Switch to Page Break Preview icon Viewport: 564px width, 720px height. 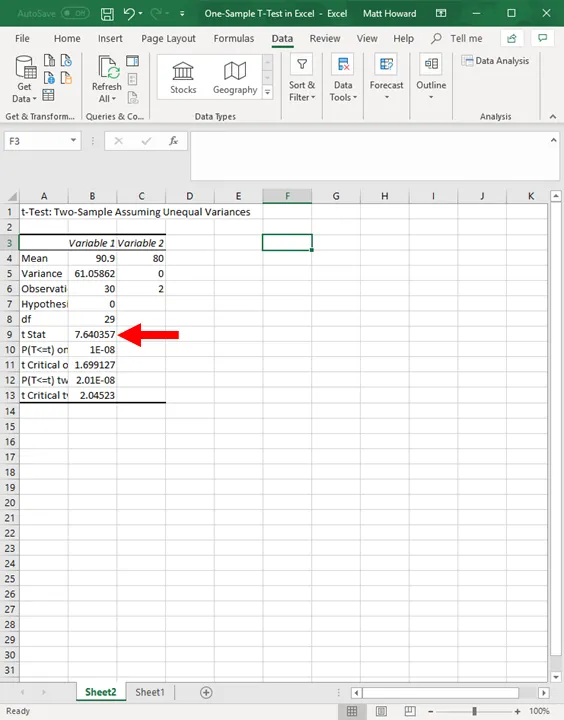(410, 711)
